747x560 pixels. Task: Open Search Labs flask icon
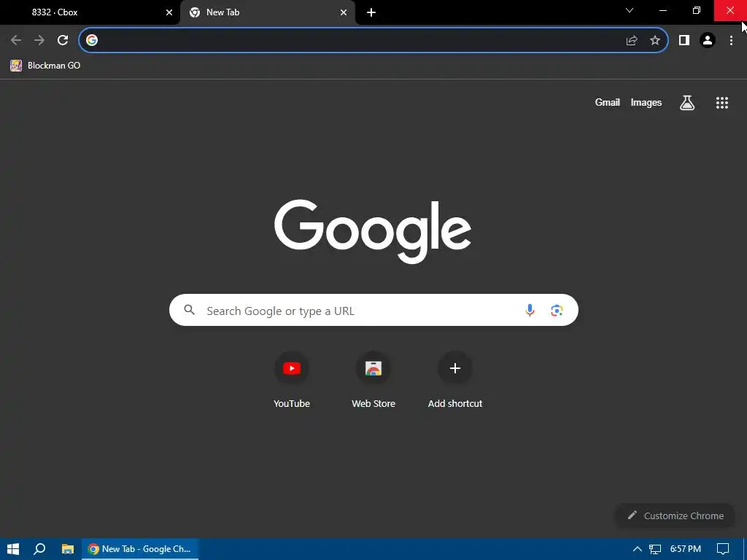tap(687, 102)
